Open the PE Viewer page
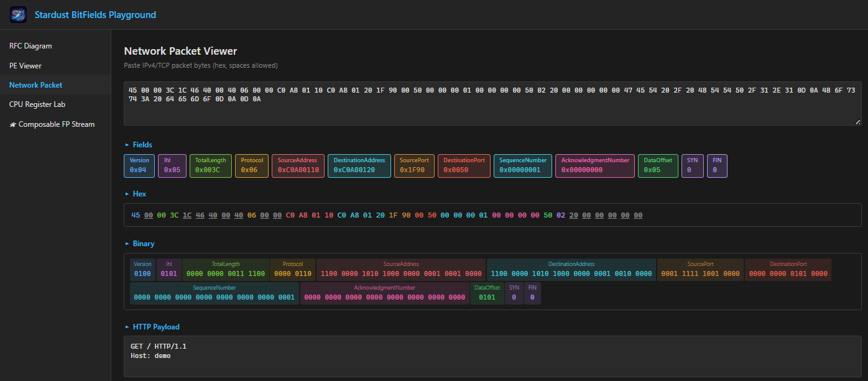Screen dimensions: 868x381 [x=25, y=65]
